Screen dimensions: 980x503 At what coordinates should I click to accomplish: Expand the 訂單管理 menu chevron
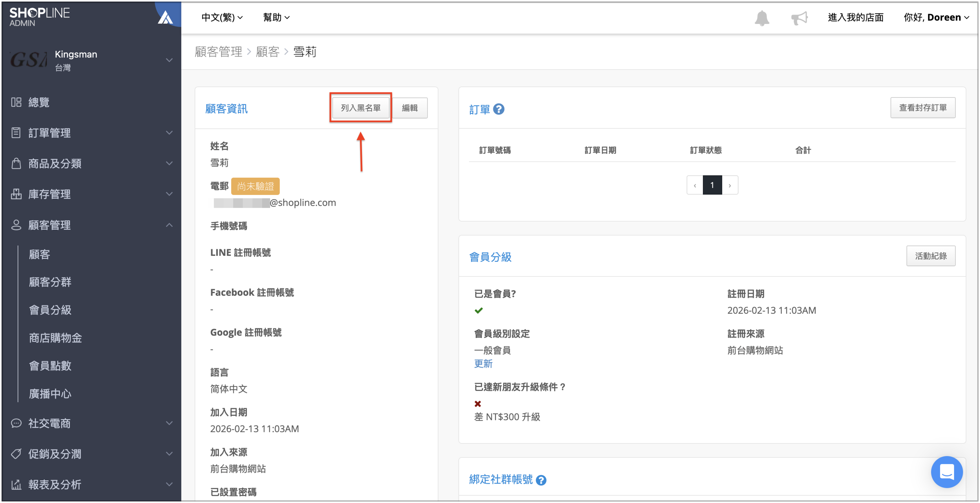[x=169, y=132]
